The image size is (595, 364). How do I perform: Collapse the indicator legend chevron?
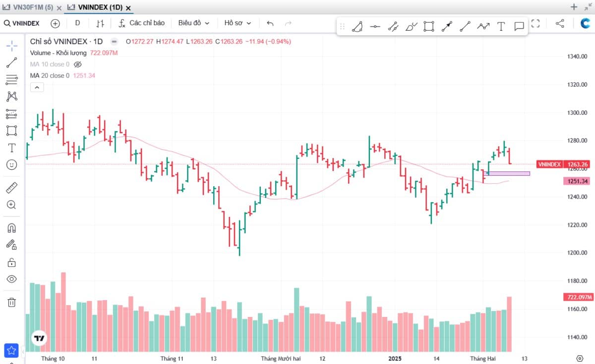[x=37, y=88]
